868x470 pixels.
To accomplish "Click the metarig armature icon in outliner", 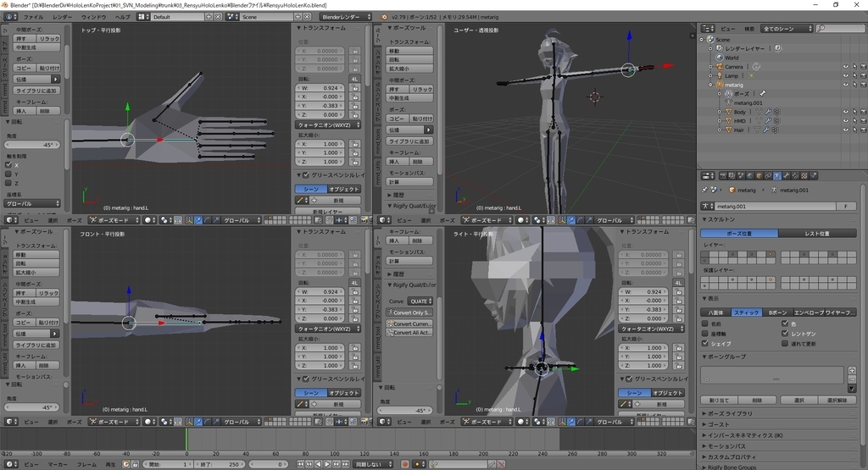I will pos(719,85).
